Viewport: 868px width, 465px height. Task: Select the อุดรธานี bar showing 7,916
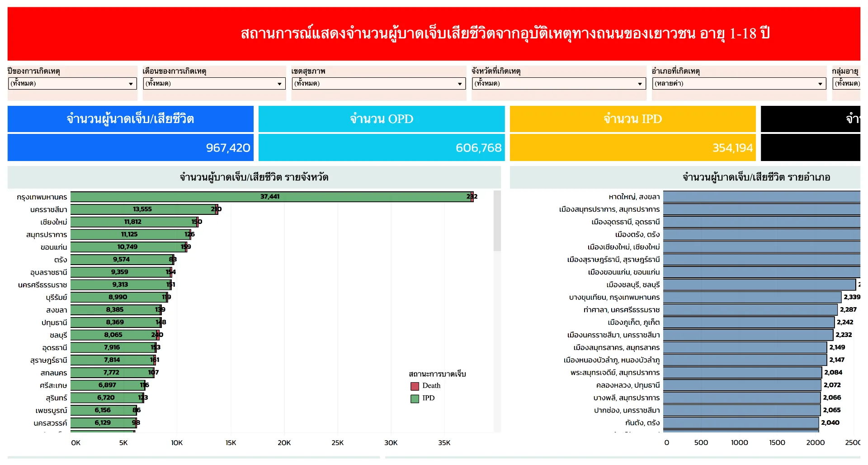click(113, 347)
